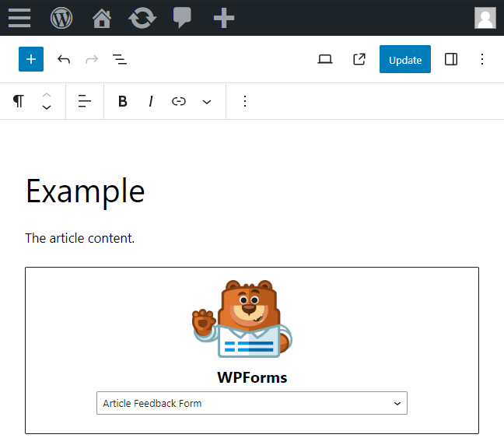Click the paragraph block type icon
This screenshot has height=445, width=504.
coord(19,101)
